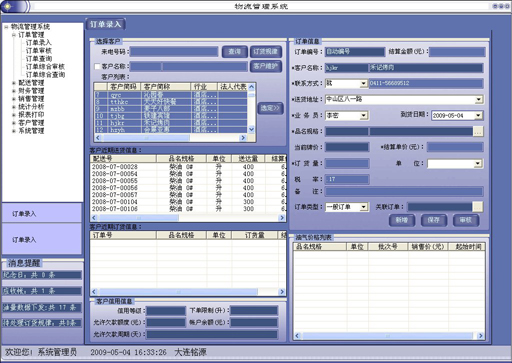The height and width of the screenshot is (363, 512).
Task: Click right arrow of 客户近期订货信息 scrollbar
Action: pos(282,292)
